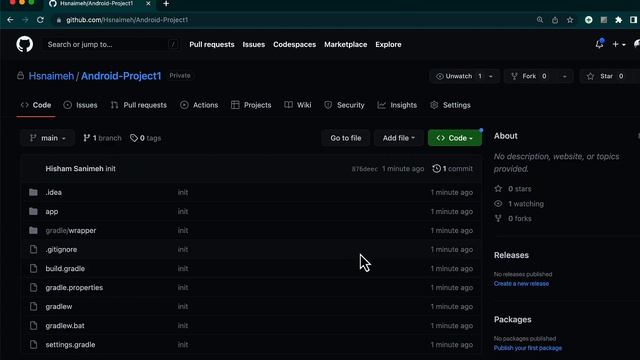Open the notifications bell

pyautogui.click(x=599, y=44)
